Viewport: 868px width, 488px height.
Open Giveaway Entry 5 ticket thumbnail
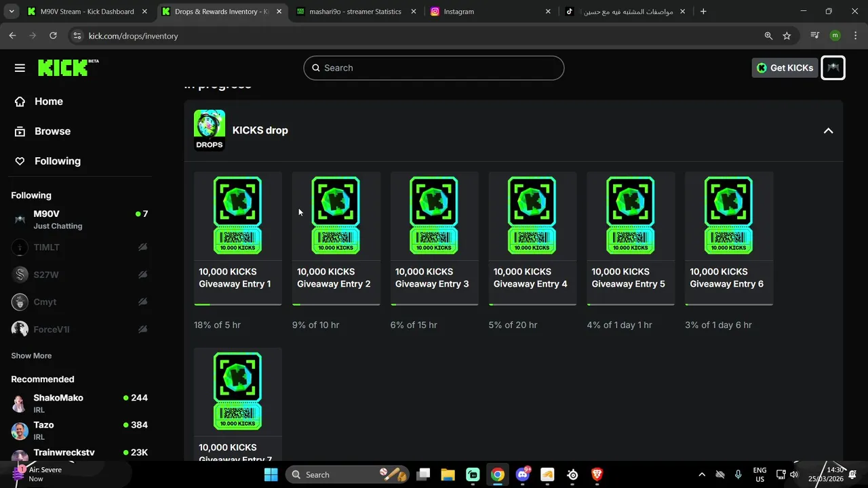631,216
